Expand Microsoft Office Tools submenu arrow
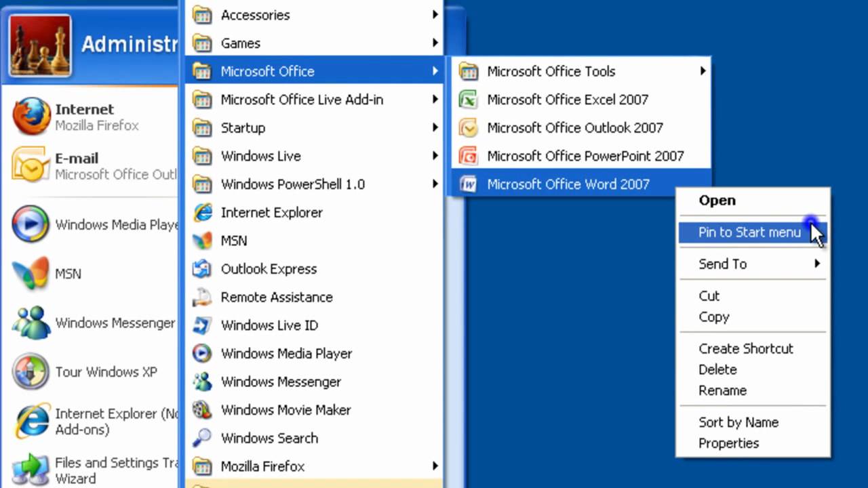The width and height of the screenshot is (868, 488). click(x=703, y=71)
